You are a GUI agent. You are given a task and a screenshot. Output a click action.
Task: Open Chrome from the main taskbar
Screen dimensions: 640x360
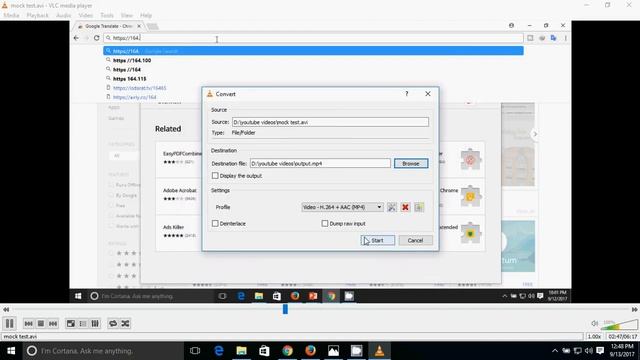pos(287,351)
